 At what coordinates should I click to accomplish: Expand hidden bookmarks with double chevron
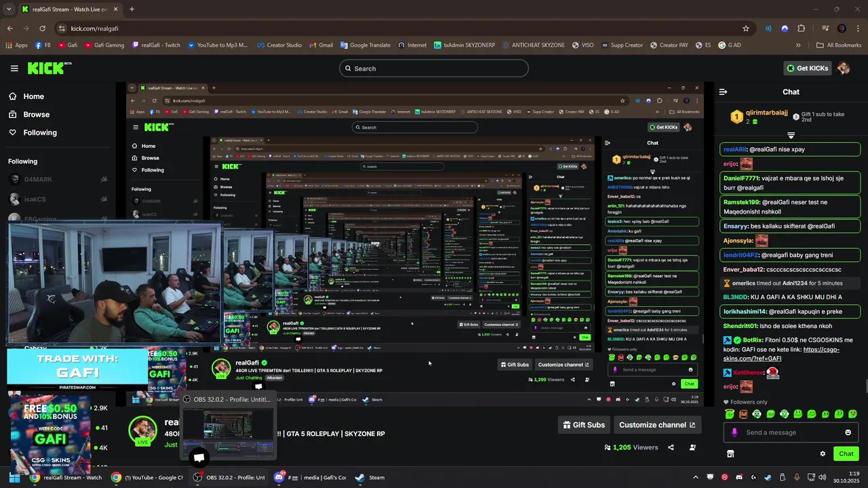798,45
